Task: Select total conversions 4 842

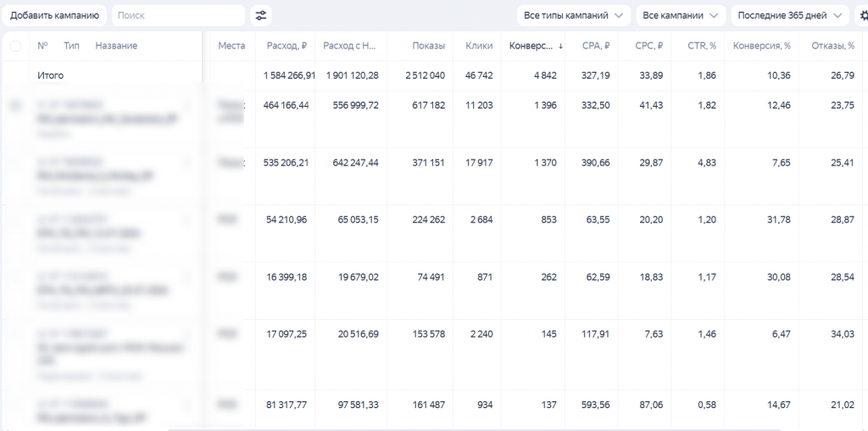Action: tap(545, 76)
